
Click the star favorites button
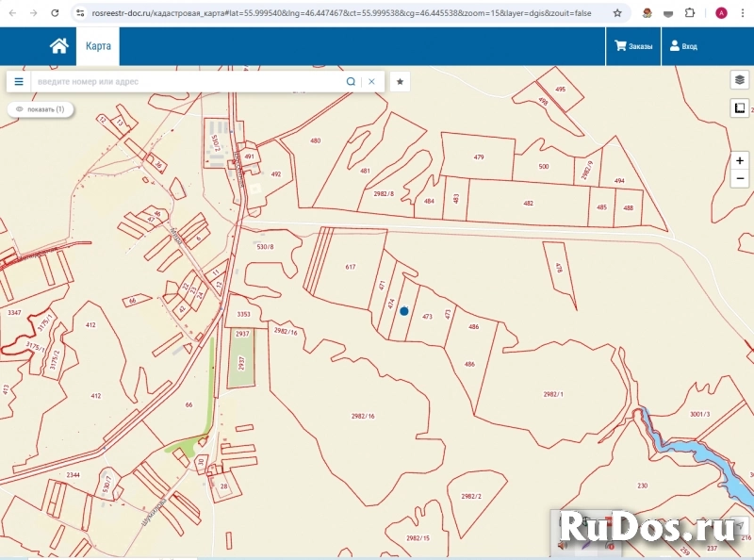click(401, 82)
